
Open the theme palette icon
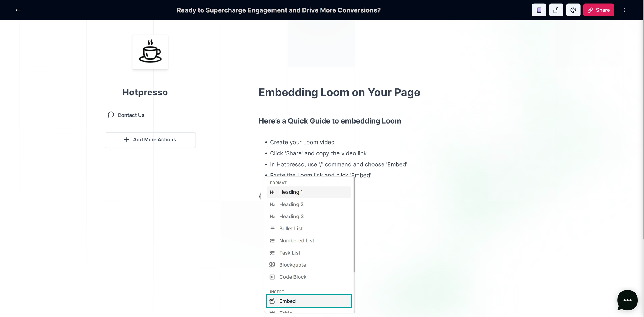click(x=573, y=10)
